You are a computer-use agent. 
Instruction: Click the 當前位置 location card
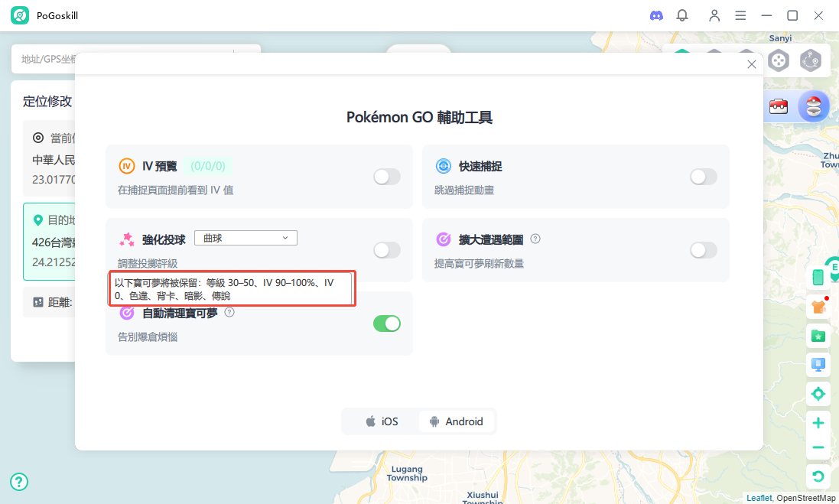click(x=49, y=158)
